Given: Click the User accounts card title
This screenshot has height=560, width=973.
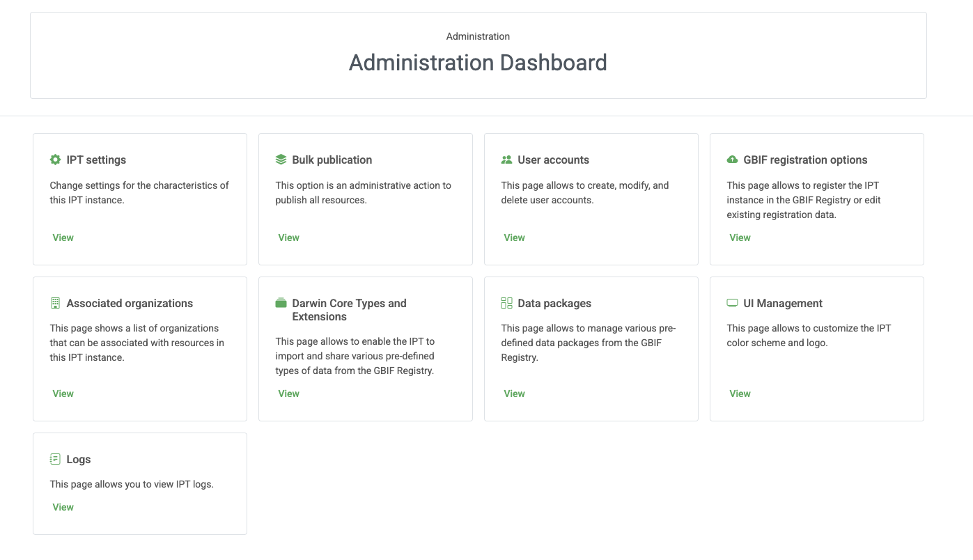Looking at the screenshot, I should pyautogui.click(x=553, y=160).
